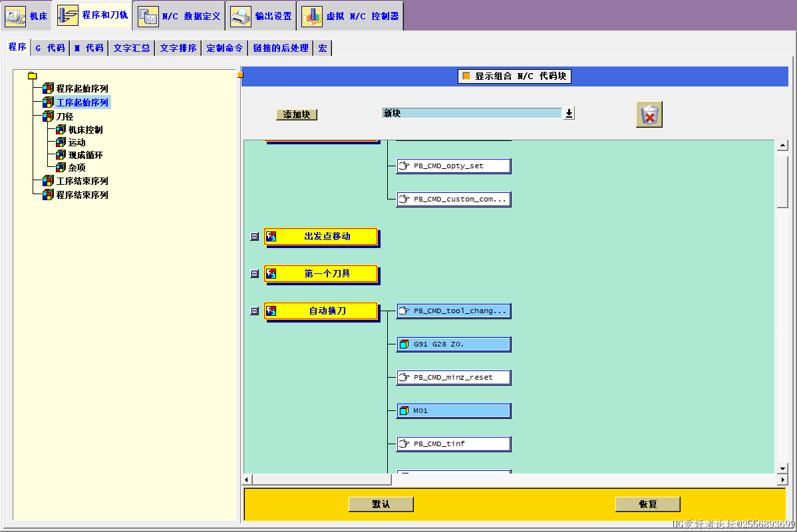Click the PB_CMD_custom_com... command block

tap(454, 199)
